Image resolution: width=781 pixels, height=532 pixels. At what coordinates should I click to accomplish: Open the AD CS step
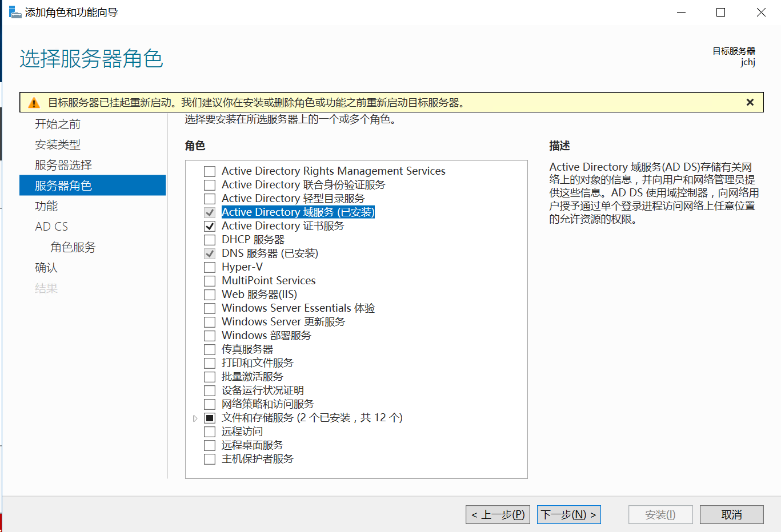[51, 227]
